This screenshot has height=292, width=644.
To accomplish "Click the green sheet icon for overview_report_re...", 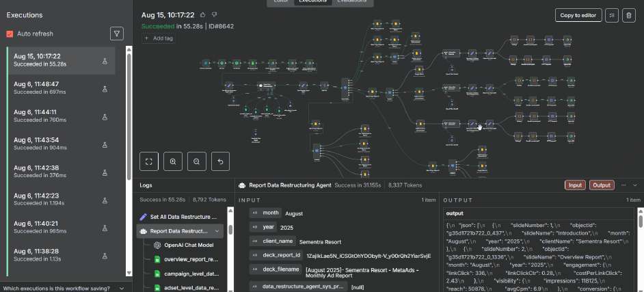I will click(x=157, y=259).
